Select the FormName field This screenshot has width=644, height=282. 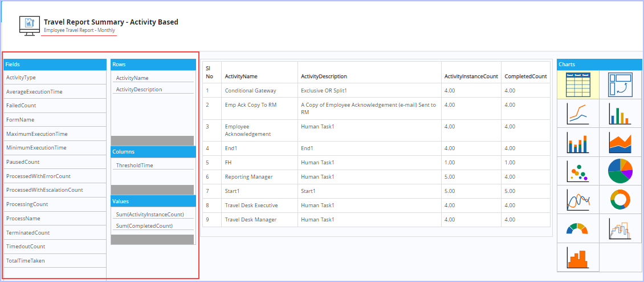point(55,120)
